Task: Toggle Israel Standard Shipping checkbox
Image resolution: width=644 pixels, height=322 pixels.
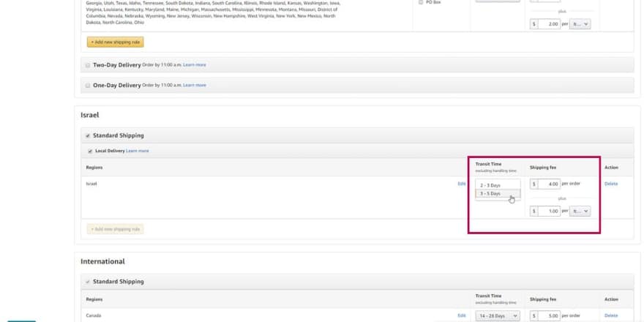Action: pyautogui.click(x=88, y=135)
